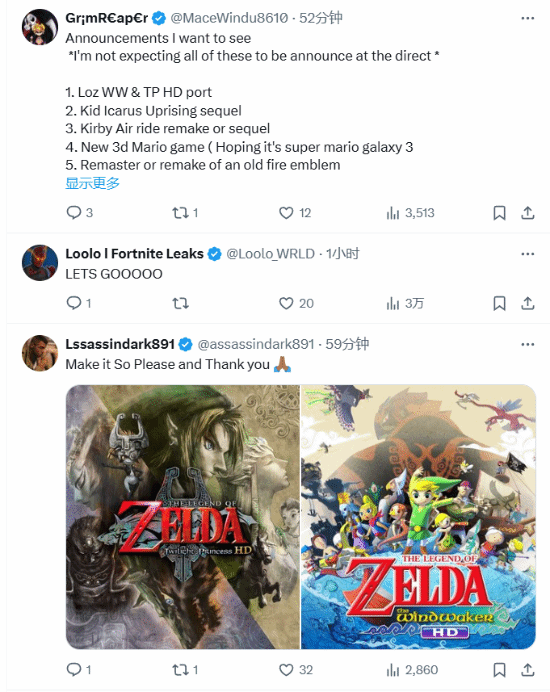The height and width of the screenshot is (692, 550).
Task: Share the GrimReaper announcements tweet
Action: [528, 213]
